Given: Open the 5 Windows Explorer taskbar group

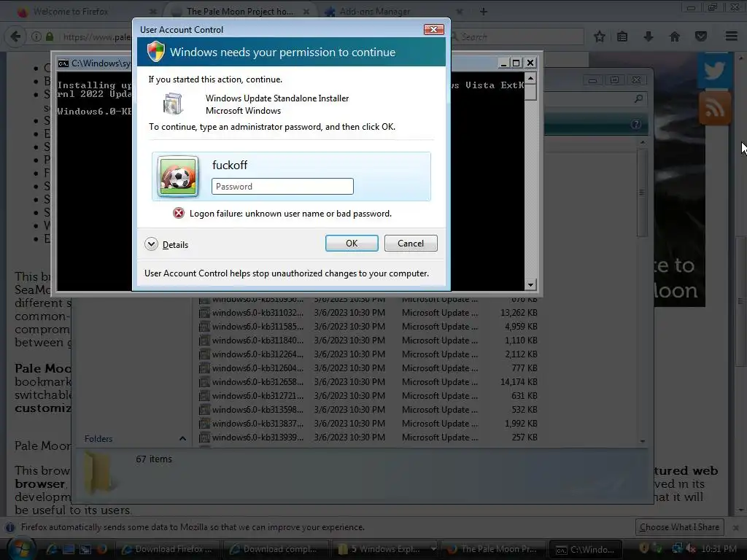Looking at the screenshot, I should click(x=385, y=549).
